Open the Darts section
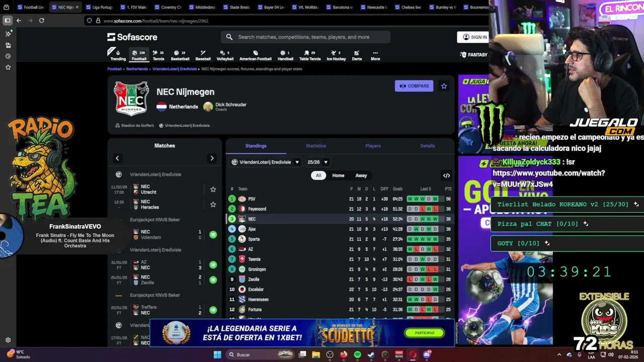This screenshot has width=644, height=362. (357, 55)
